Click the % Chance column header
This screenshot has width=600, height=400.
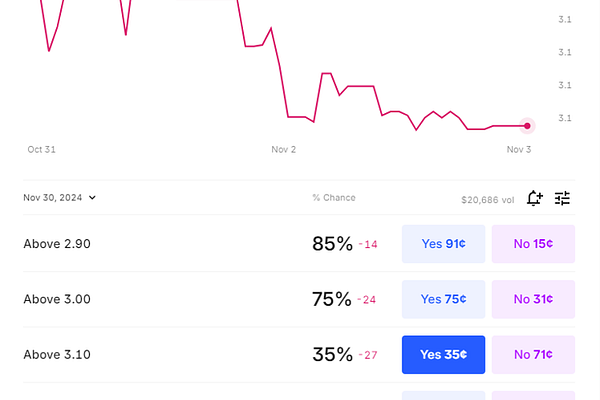[x=334, y=198]
